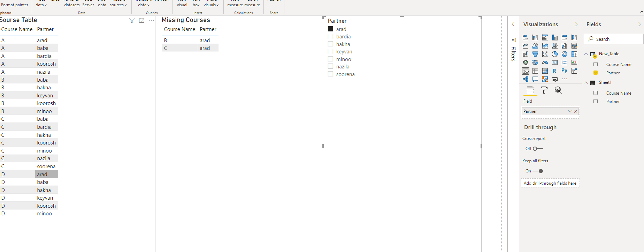644x252 pixels.
Task: Expand the Filters pane
Action: [x=513, y=24]
